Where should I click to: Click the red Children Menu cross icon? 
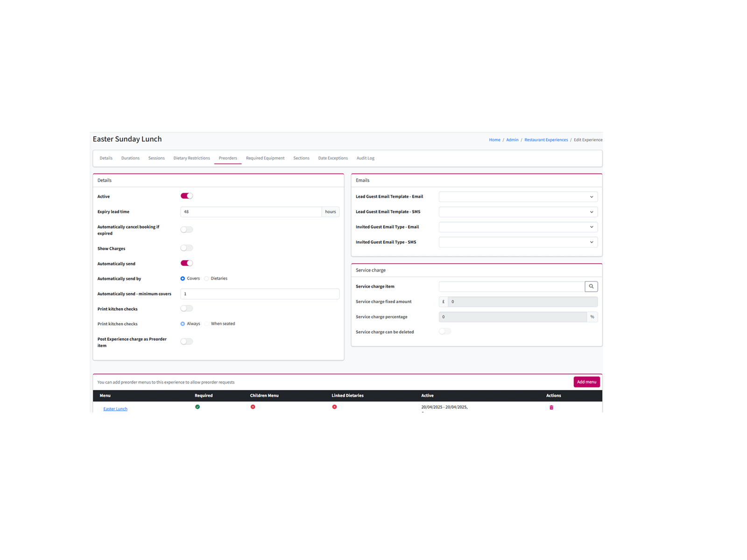253,407
